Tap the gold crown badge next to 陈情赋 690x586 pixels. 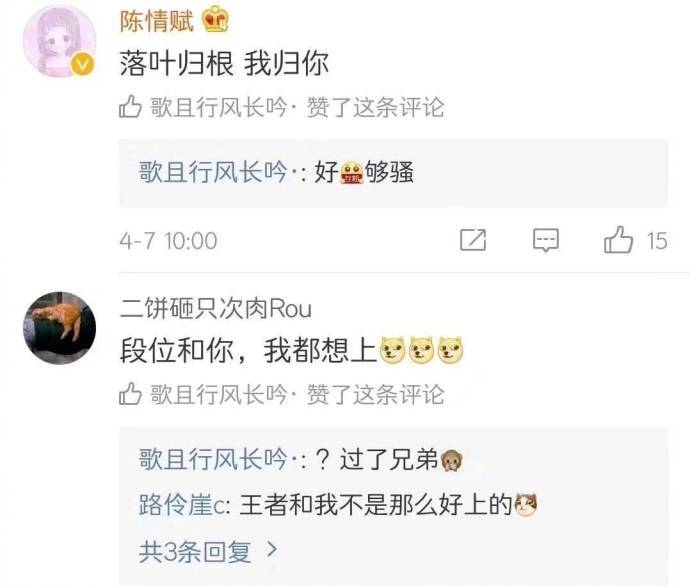click(215, 19)
